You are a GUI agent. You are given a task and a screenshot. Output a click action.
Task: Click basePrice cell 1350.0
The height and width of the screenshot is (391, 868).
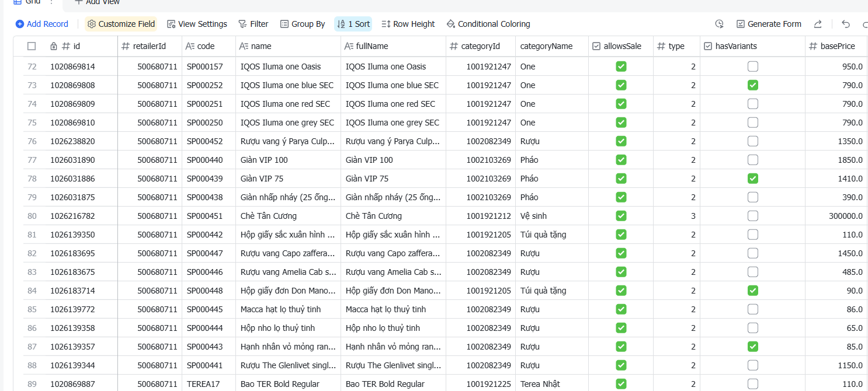[836, 141]
